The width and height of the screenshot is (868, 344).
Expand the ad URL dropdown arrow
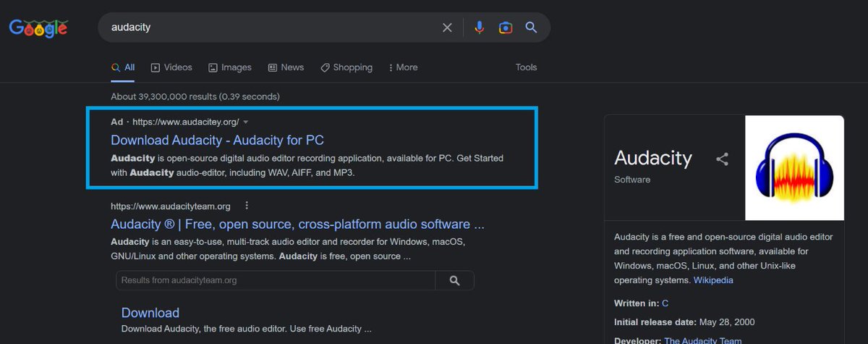point(246,122)
